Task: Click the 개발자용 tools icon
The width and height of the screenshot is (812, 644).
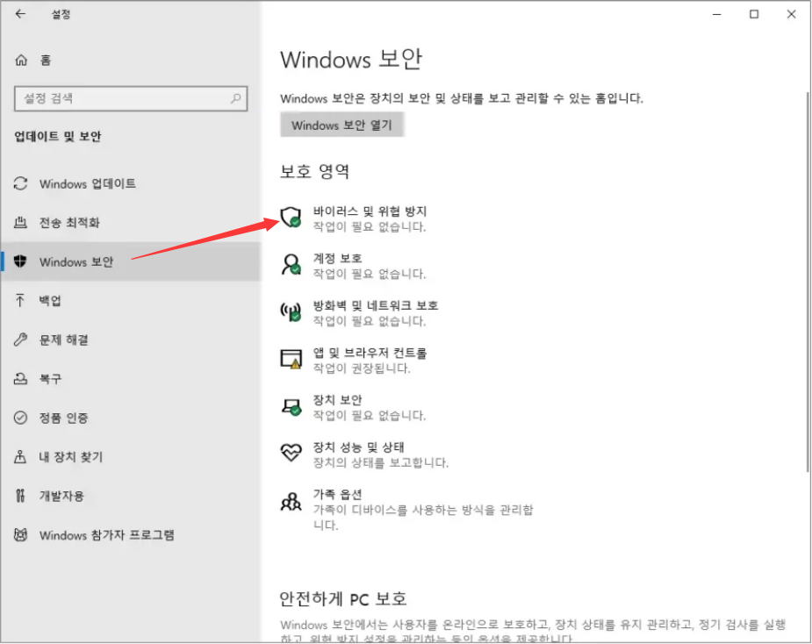Action: [x=20, y=496]
